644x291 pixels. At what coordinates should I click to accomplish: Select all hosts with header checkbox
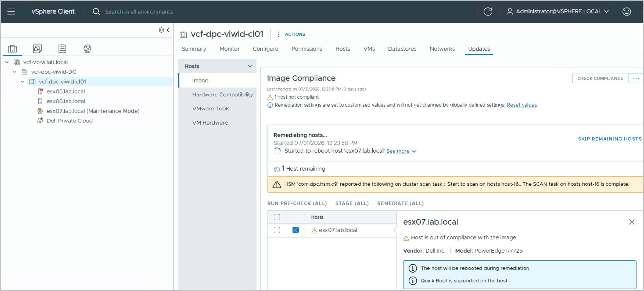pos(277,217)
